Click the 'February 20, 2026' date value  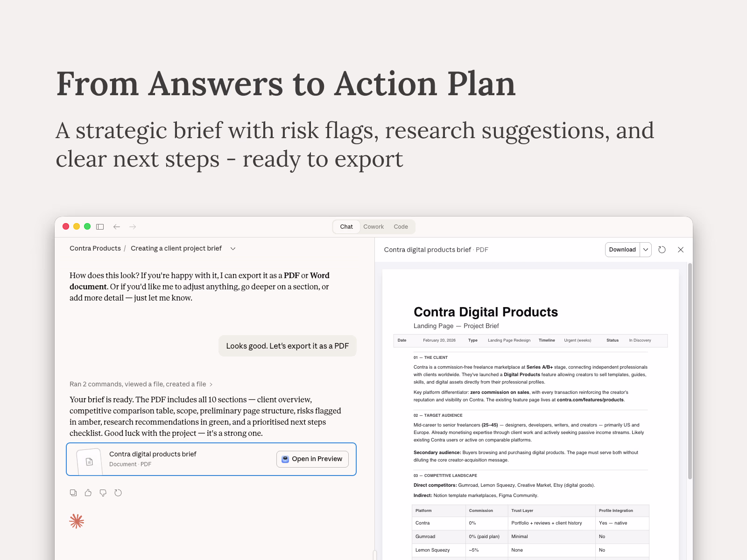click(439, 340)
